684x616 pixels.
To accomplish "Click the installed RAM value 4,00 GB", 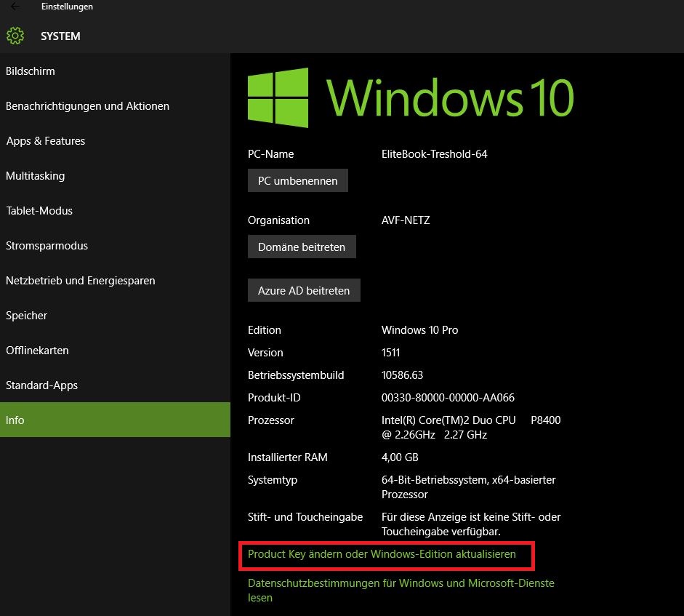I will tap(400, 457).
